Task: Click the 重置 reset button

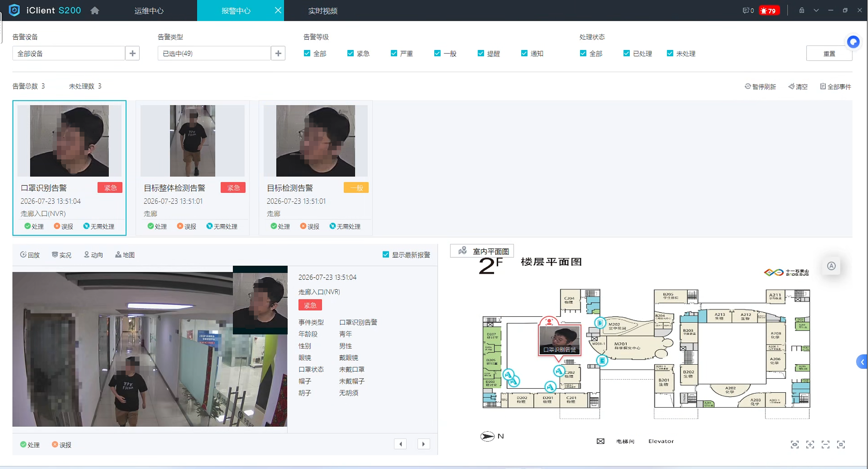Action: point(829,53)
